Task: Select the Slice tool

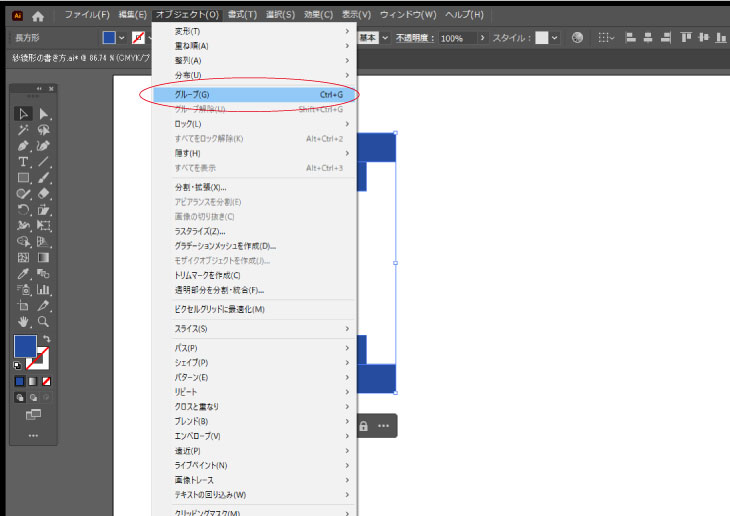Action: [44, 306]
